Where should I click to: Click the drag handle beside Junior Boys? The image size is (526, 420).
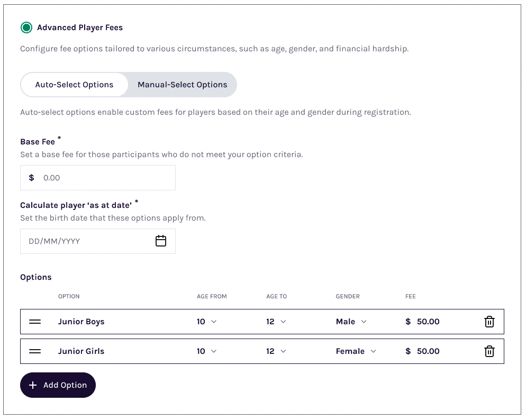coord(35,321)
